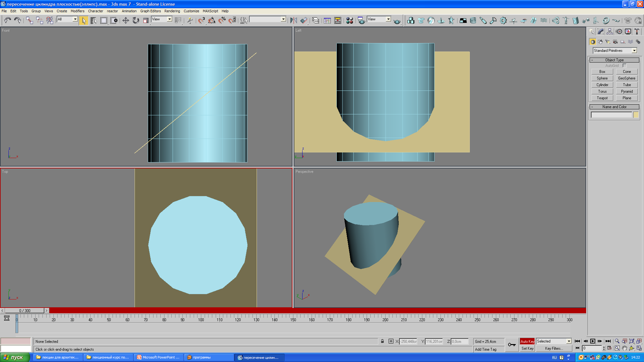Toggle the selection lock padlock
Image resolution: width=644 pixels, height=362 pixels.
coord(382,341)
